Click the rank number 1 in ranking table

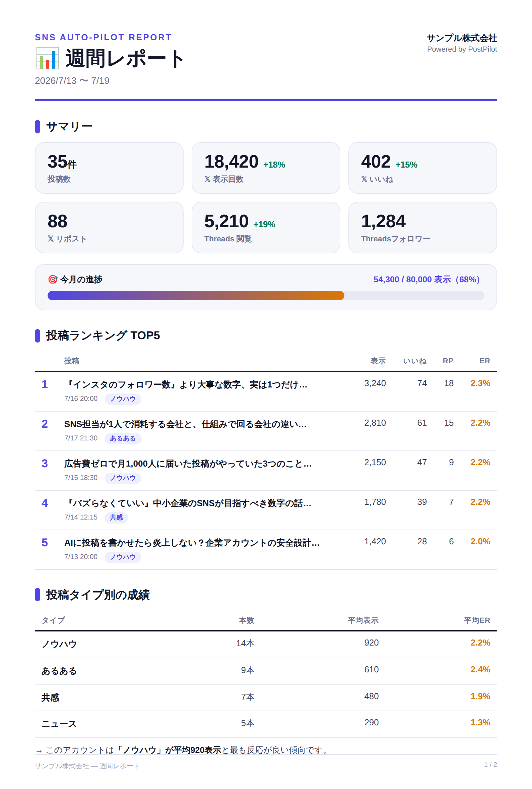(45, 384)
